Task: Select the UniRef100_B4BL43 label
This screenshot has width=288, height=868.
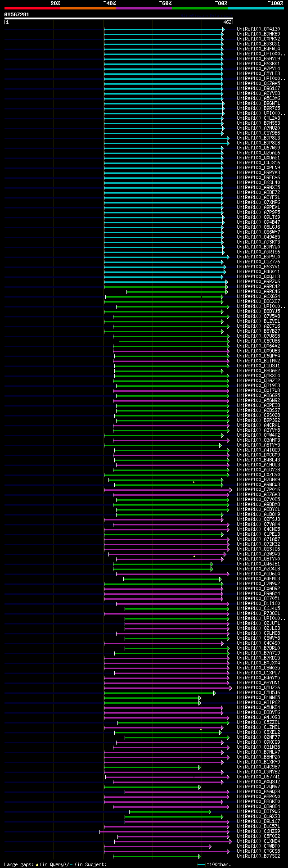Action: (x=258, y=460)
